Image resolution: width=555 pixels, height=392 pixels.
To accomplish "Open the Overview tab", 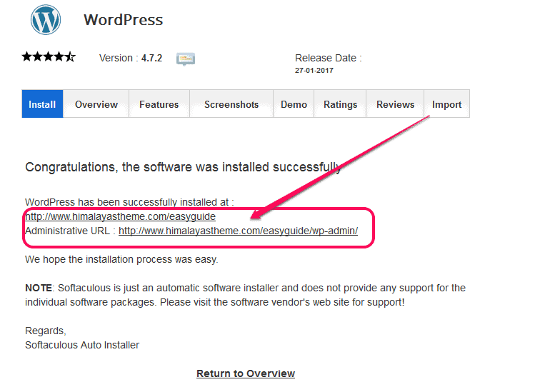I will (96, 104).
